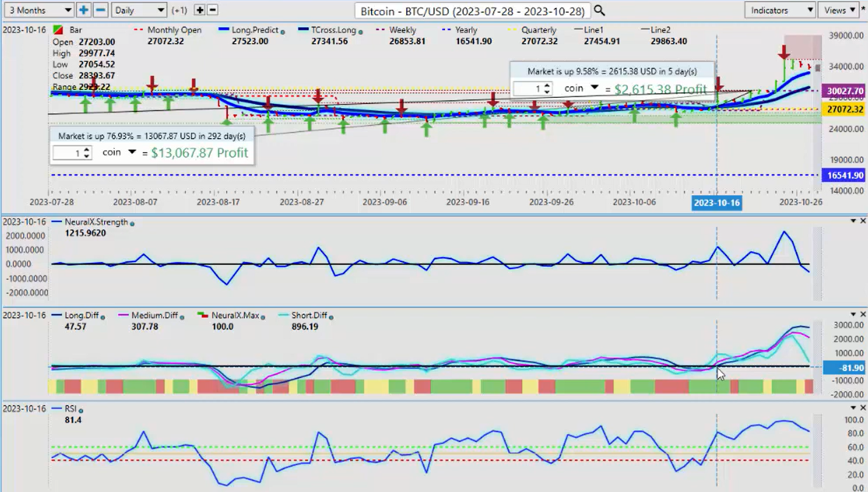Click the NeuralX.Strength settings dot
The image size is (868, 492).
coord(132,223)
